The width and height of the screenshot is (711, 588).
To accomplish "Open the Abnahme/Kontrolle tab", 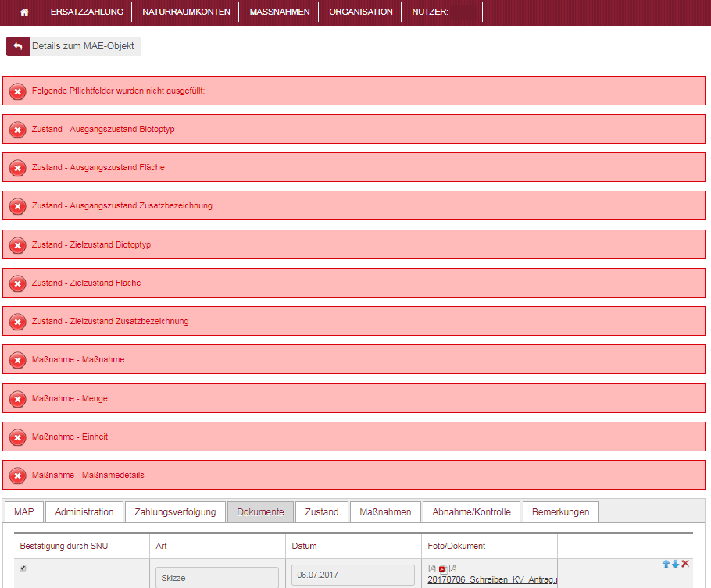I will tap(471, 512).
